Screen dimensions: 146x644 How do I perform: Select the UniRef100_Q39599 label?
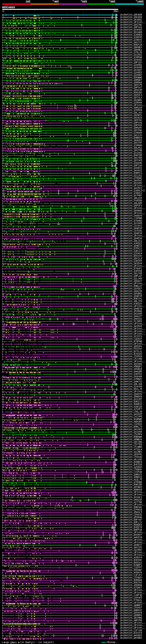131,58
